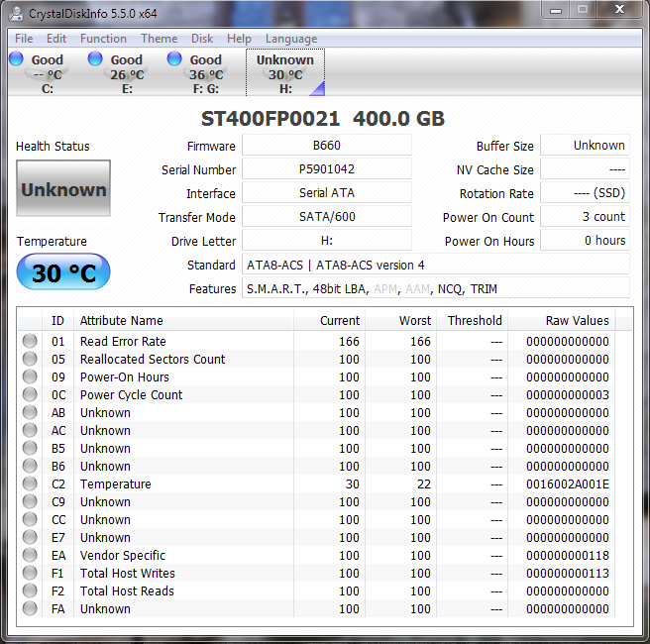
Task: Click the status circle for Vendor Specific row
Action: click(31, 556)
